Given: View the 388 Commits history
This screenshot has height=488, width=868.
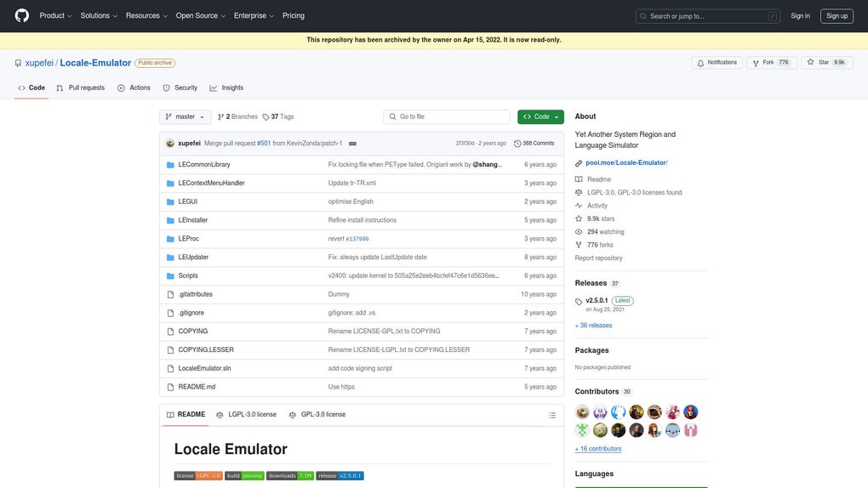Looking at the screenshot, I should tap(534, 144).
